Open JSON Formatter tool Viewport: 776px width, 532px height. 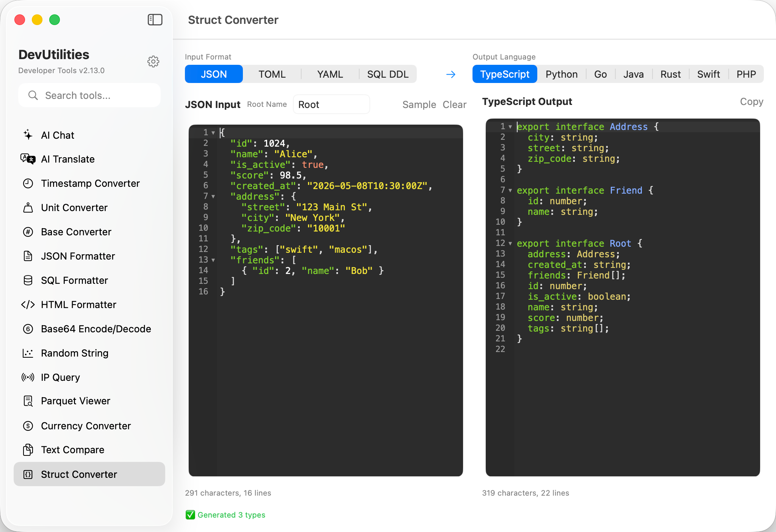[89, 256]
